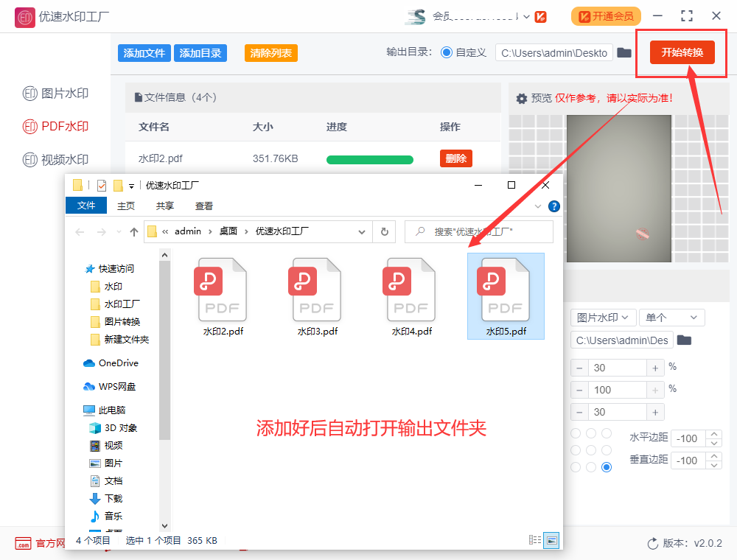This screenshot has height=560, width=737.
Task: Switch Explorer to large icons view
Action: point(551,540)
